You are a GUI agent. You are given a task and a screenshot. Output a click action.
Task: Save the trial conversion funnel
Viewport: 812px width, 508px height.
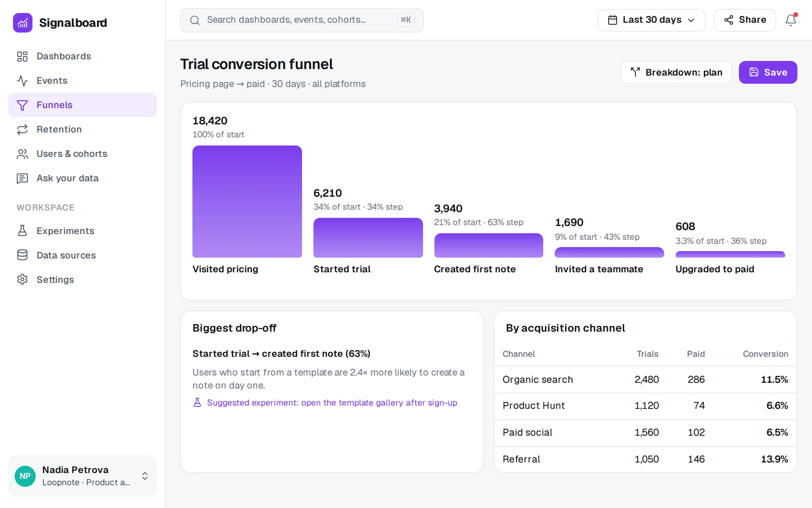click(x=768, y=72)
